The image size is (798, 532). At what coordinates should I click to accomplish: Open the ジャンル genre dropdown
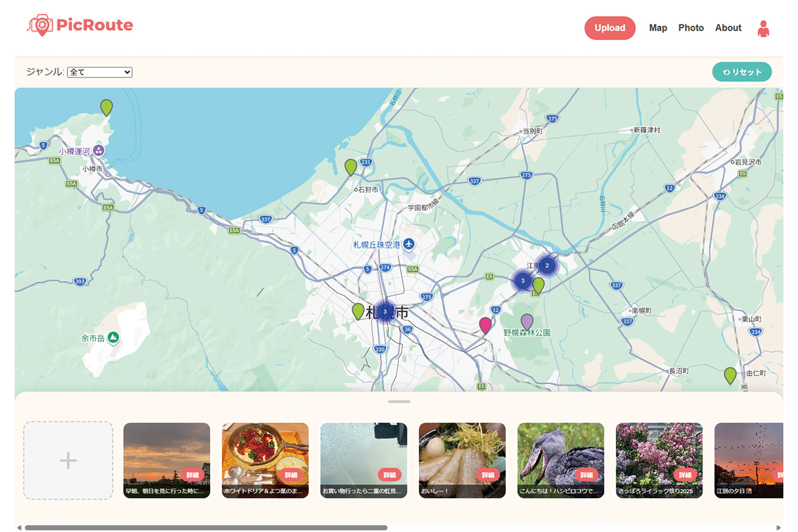pos(99,72)
